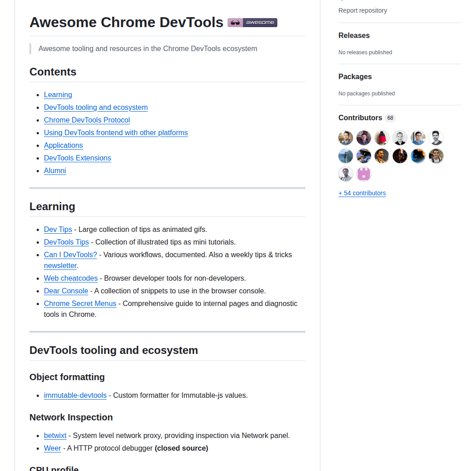Click the grayscale portrait contributor avatar
The height and width of the screenshot is (471, 476).
tap(400, 137)
